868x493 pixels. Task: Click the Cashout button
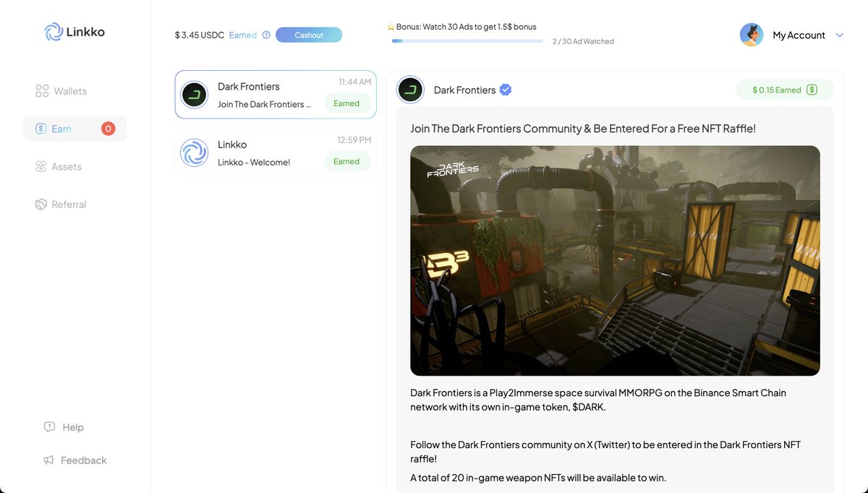(x=309, y=35)
